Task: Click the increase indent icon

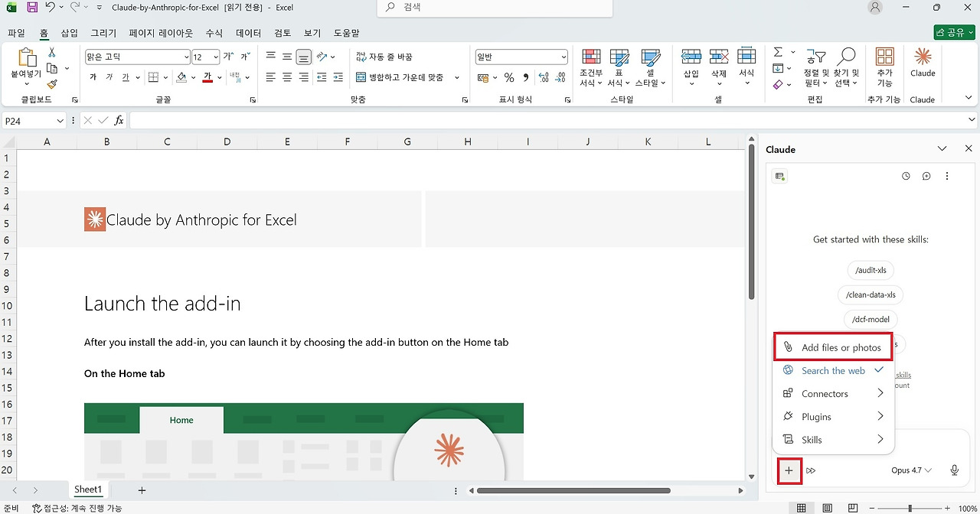Action: pos(338,77)
